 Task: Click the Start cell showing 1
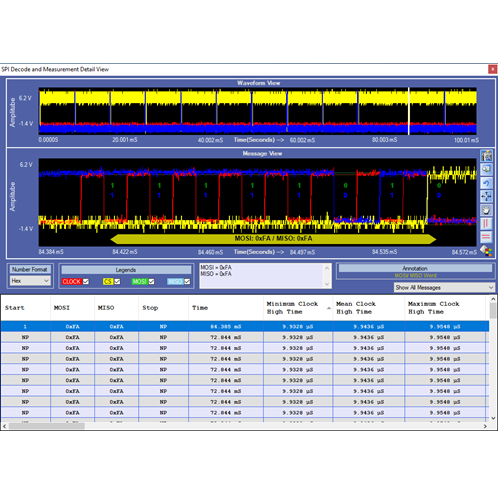[25, 326]
